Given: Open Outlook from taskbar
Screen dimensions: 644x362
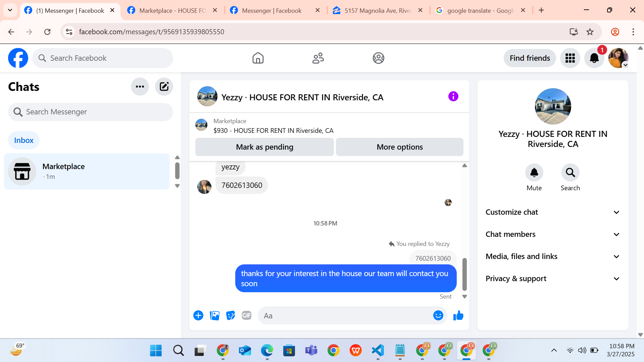Looking at the screenshot, I should click(245, 350).
